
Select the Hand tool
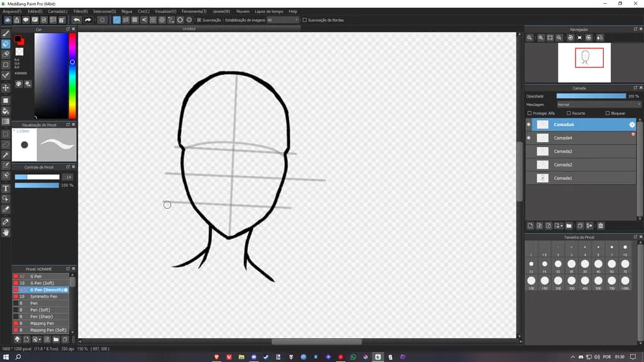6,233
